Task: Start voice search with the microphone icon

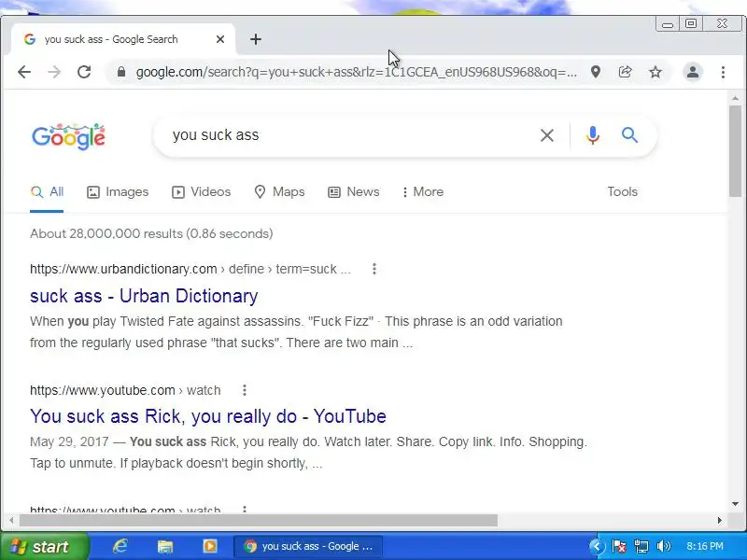Action: pos(593,135)
